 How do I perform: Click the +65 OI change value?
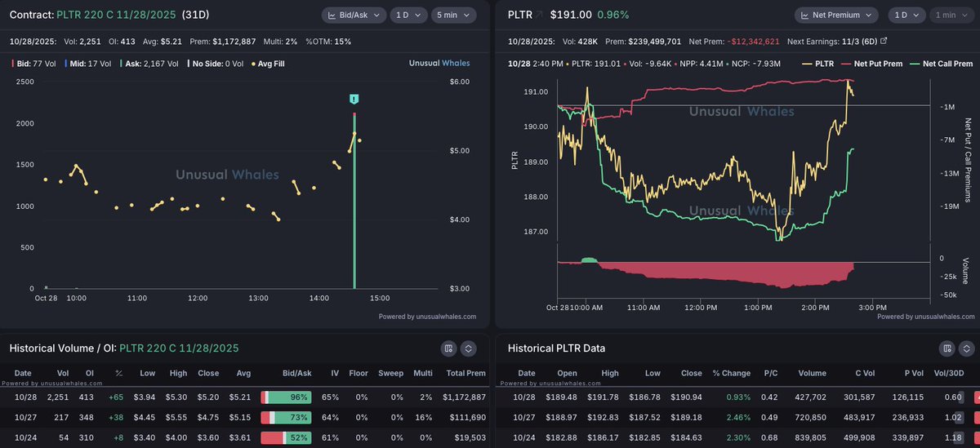[114, 397]
